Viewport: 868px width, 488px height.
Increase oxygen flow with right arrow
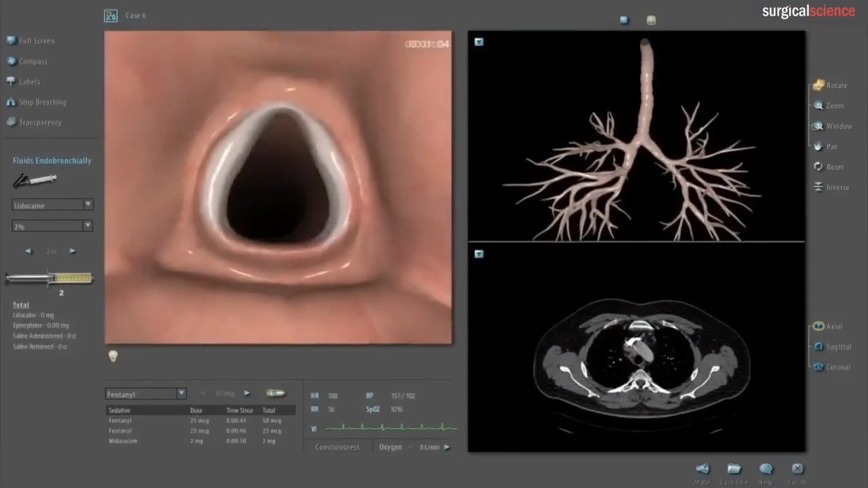coord(446,447)
